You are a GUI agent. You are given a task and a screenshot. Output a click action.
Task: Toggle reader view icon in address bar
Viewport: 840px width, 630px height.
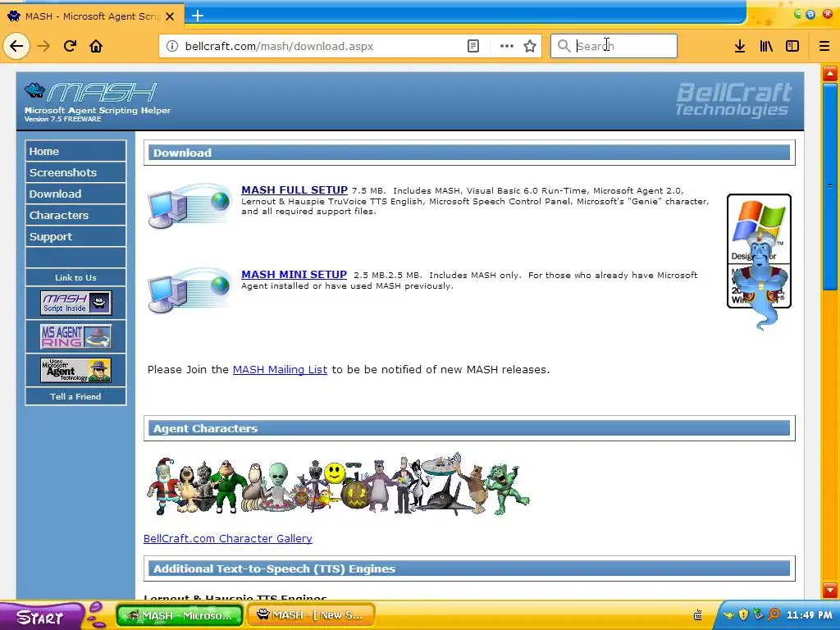point(473,46)
